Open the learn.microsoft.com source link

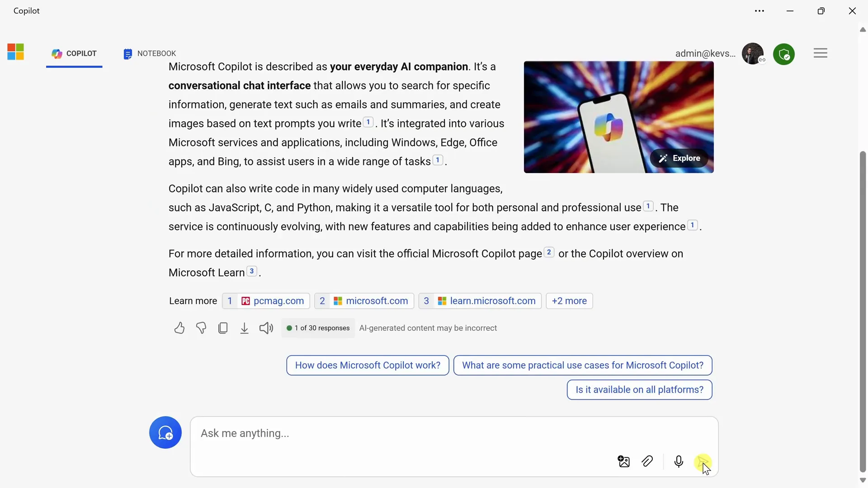[x=480, y=301]
